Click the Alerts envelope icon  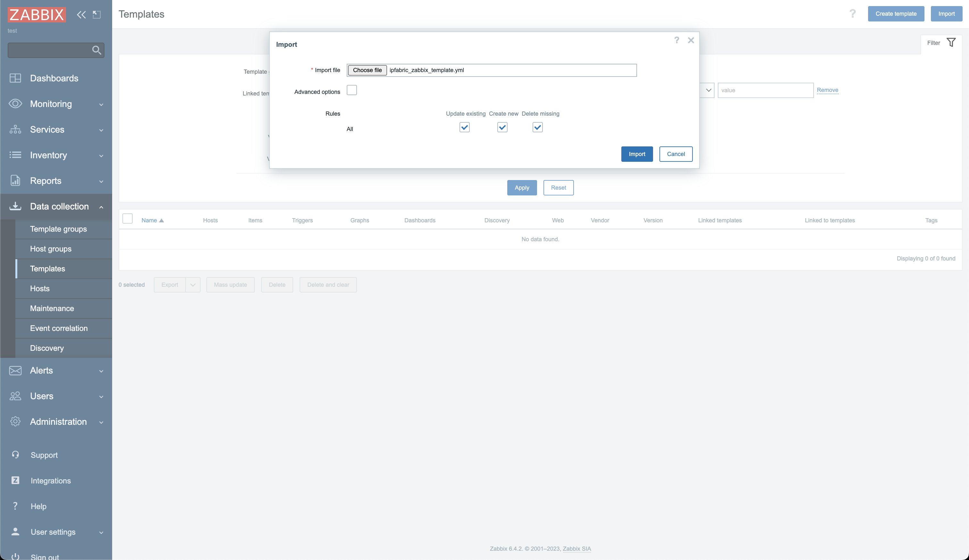coord(15,371)
